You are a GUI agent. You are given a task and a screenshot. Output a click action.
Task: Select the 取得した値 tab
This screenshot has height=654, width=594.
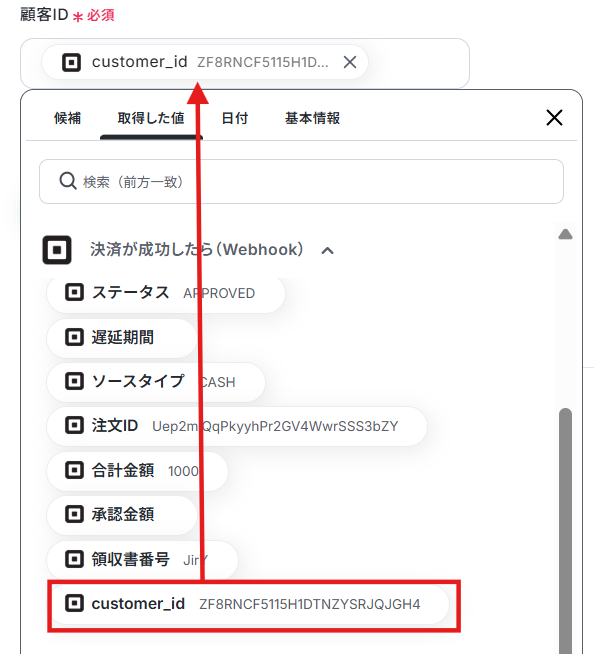[x=151, y=118]
